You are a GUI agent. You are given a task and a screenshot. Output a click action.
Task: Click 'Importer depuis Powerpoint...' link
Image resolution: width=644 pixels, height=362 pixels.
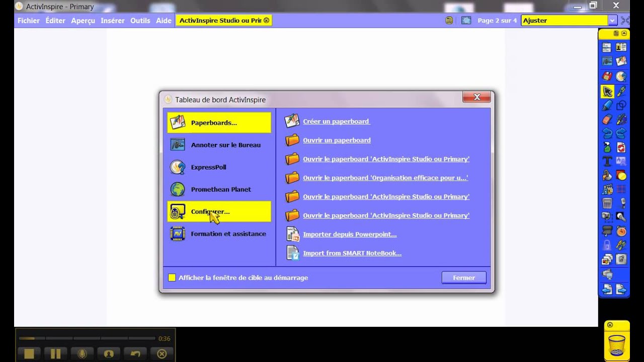(x=350, y=234)
